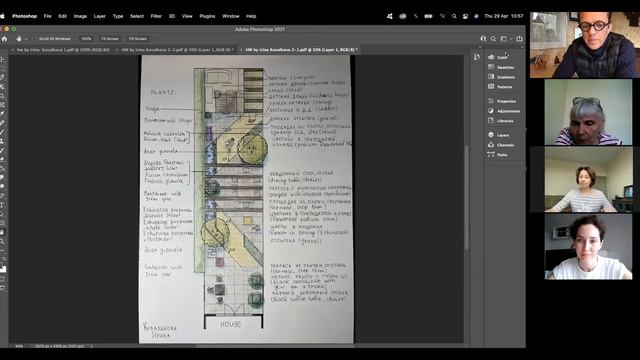640x360 pixels.
Task: Select the video tile of gray-haired woman
Action: pyautogui.click(x=588, y=112)
